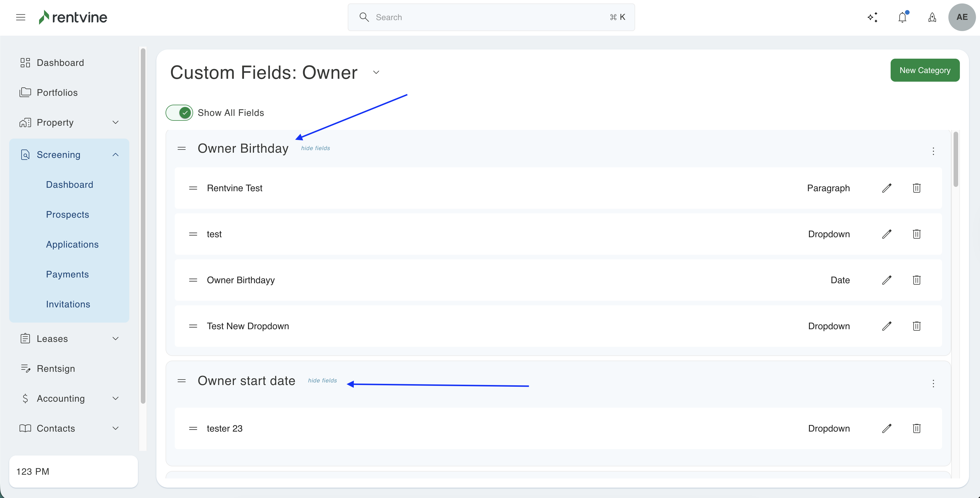This screenshot has width=980, height=498.
Task: Click the New Category button
Action: (925, 70)
